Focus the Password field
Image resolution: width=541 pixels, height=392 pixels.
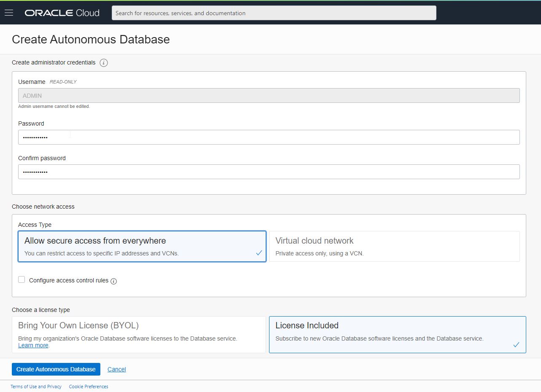click(x=269, y=137)
